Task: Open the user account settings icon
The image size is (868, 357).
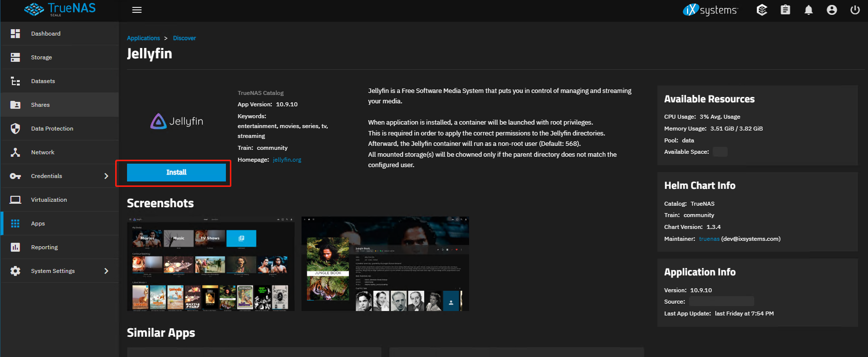Action: (x=832, y=10)
